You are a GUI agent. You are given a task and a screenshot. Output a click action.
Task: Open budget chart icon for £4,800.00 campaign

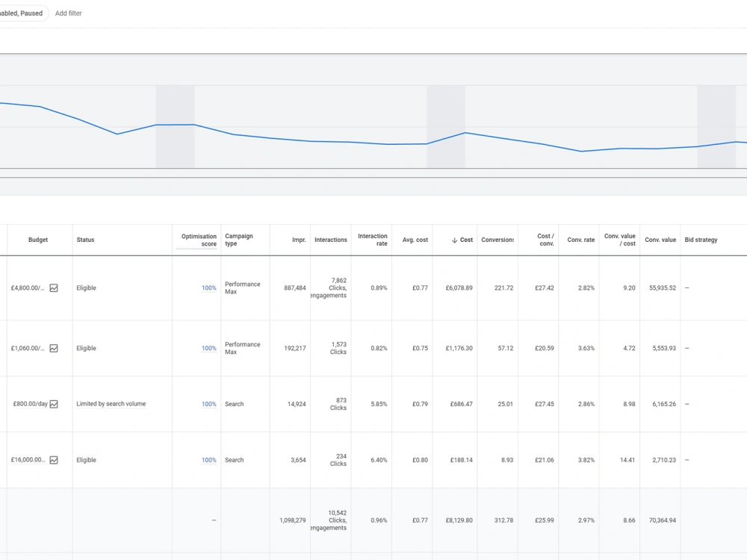pos(54,288)
